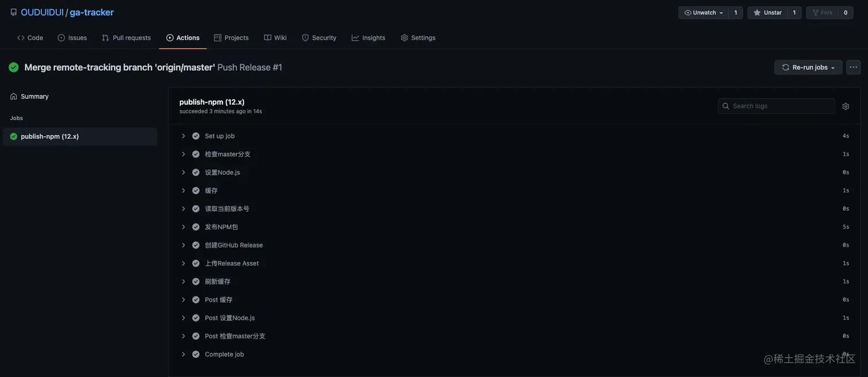Click the forks count 0
Image resolution: width=868 pixels, height=377 pixels.
(846, 13)
